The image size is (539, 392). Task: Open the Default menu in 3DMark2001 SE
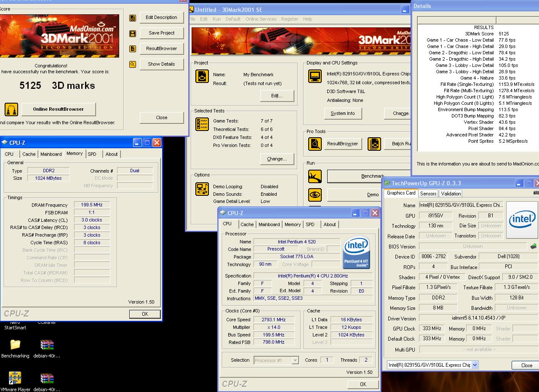click(233, 19)
